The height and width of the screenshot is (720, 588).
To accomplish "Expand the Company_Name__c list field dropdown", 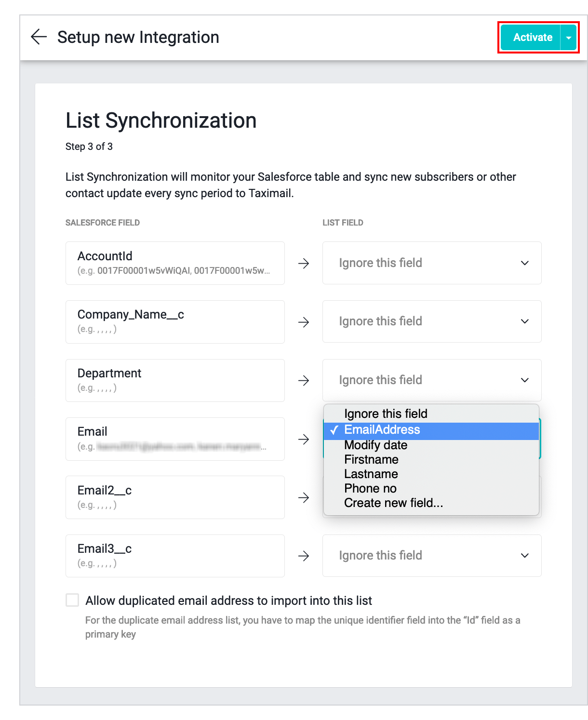I will (431, 321).
